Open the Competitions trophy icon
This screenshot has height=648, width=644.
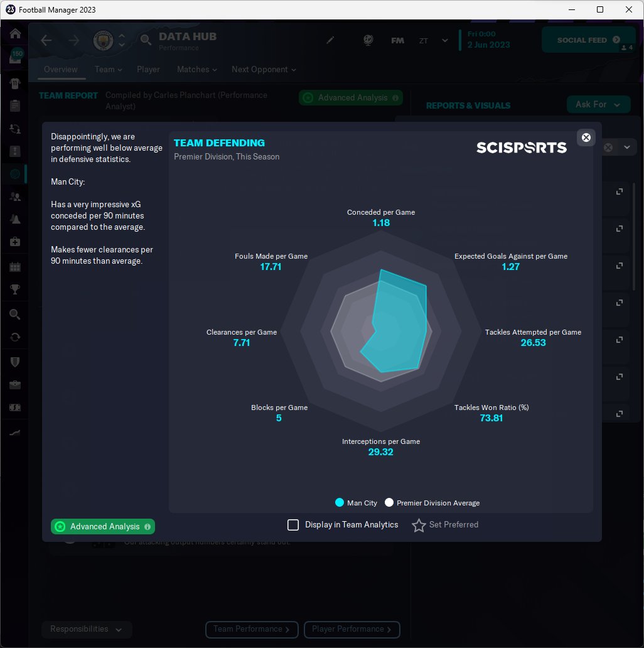point(15,289)
